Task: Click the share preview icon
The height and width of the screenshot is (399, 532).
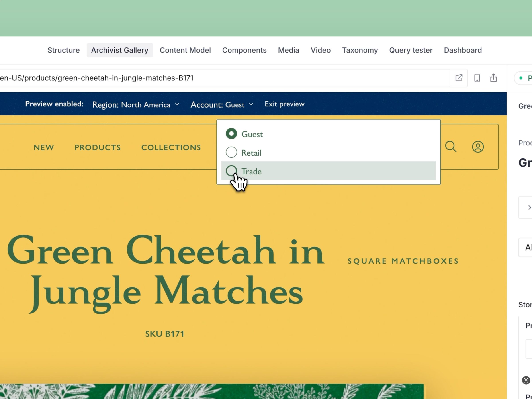Action: [493, 78]
